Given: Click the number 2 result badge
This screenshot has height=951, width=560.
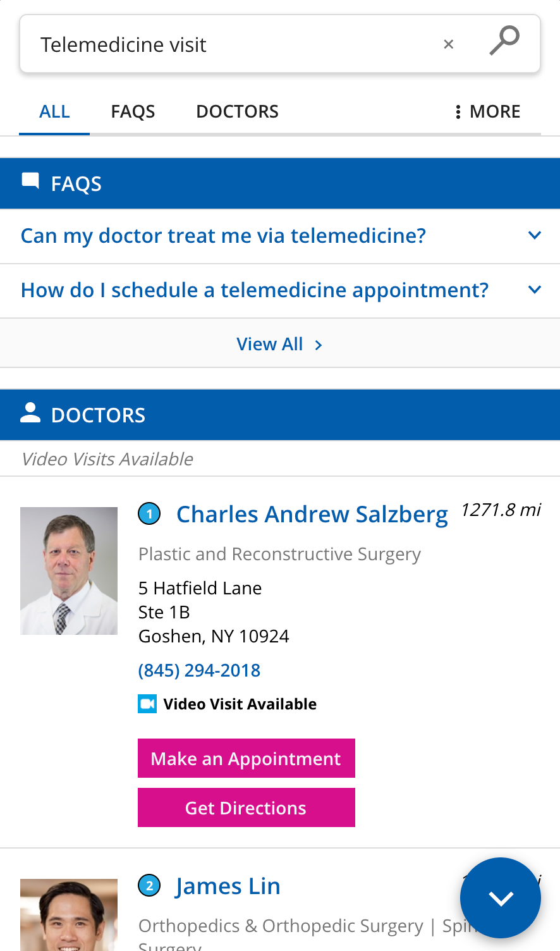Looking at the screenshot, I should [150, 886].
